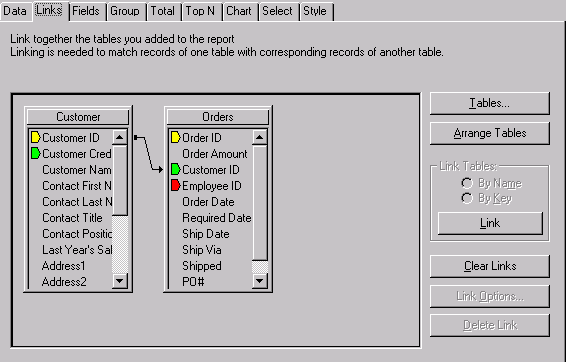Select the Contact Positic field
Screen dimensions: 566x362
(x=77, y=234)
